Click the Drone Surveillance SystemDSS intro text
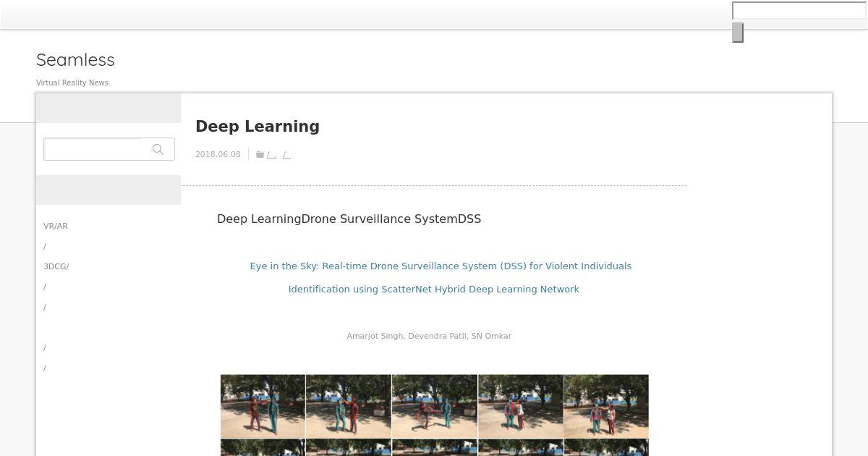This screenshot has width=868, height=456. tap(349, 219)
